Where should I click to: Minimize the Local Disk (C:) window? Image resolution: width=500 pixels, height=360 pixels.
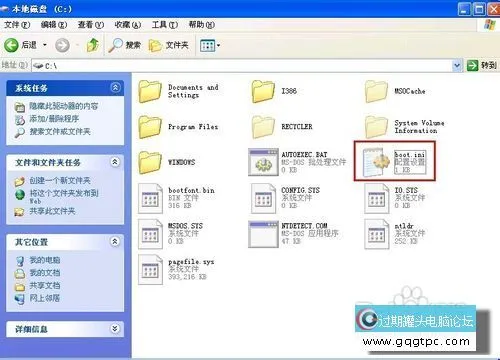coord(464,9)
